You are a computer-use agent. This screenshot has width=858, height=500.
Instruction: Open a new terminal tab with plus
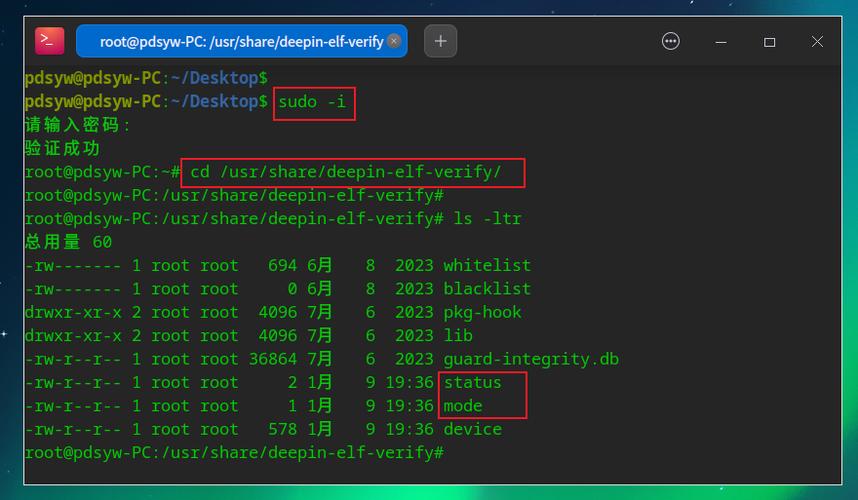click(x=440, y=41)
